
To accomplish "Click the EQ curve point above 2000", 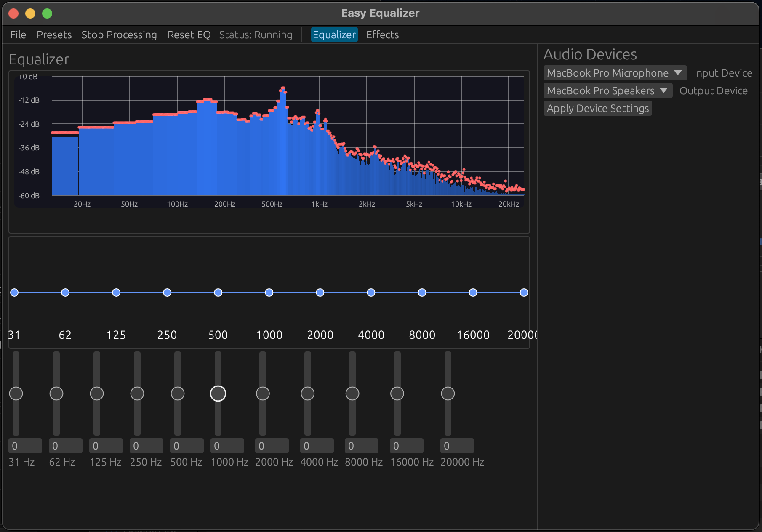I will click(x=320, y=293).
